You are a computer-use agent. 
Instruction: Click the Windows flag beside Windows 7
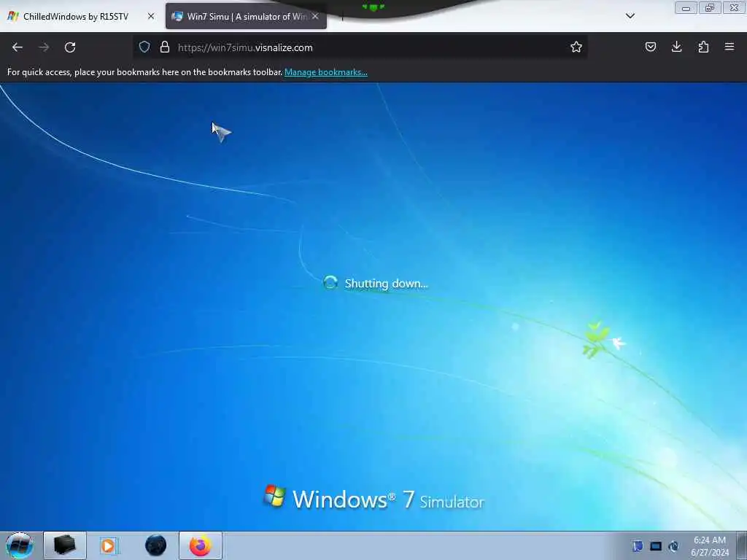pyautogui.click(x=274, y=496)
